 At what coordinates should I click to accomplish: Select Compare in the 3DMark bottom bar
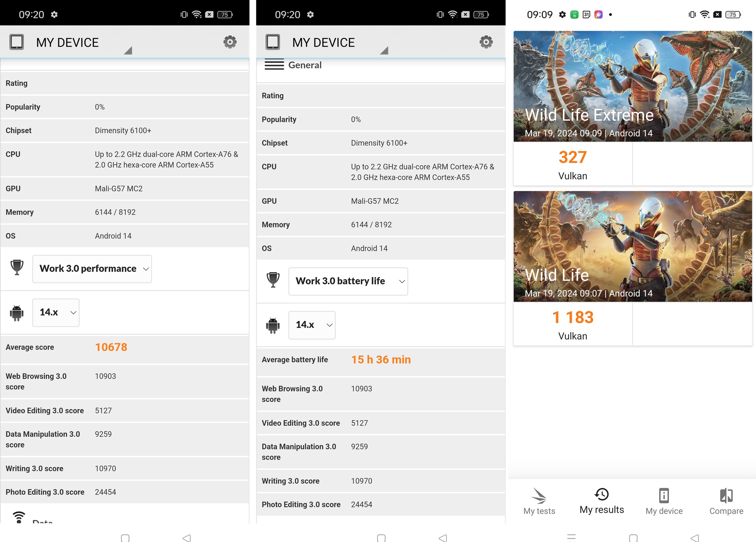(x=726, y=502)
